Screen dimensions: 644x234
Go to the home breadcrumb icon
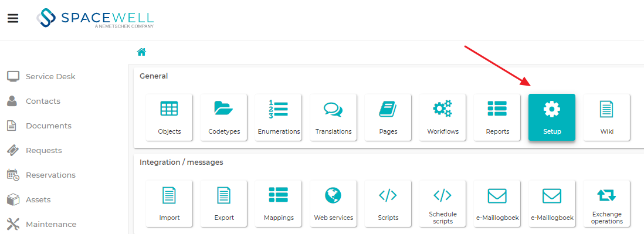point(142,52)
